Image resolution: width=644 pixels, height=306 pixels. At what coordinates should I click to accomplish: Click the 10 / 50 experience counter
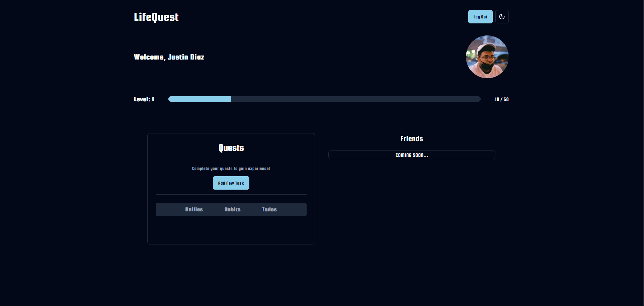pos(501,99)
